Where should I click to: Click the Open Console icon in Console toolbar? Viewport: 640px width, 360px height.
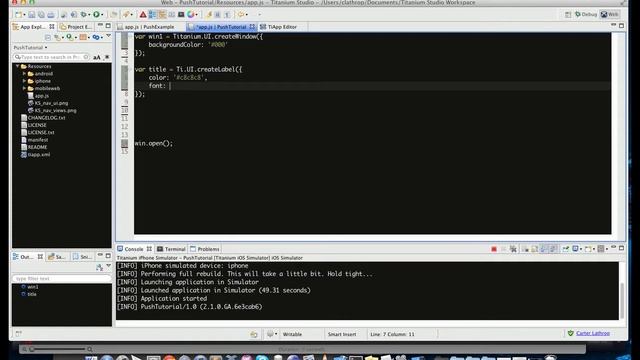click(588, 249)
